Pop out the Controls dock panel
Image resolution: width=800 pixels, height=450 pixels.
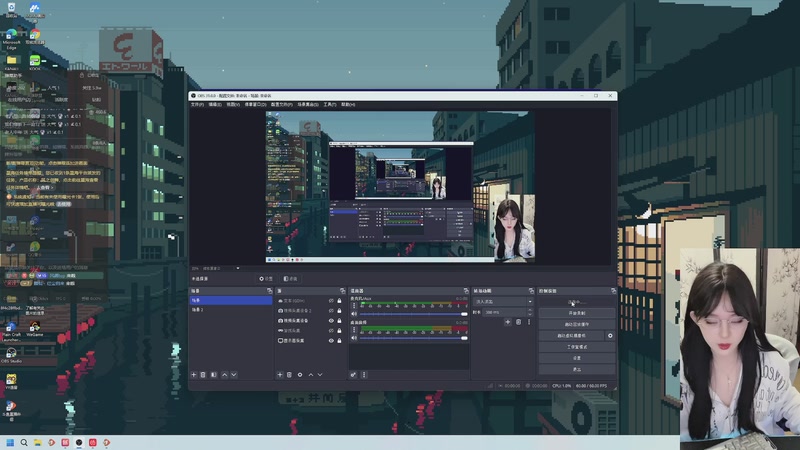click(x=613, y=291)
